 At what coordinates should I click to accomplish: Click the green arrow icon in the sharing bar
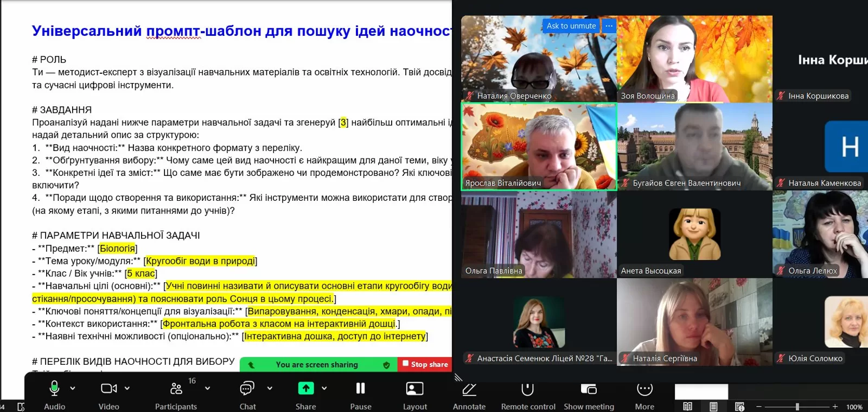pyautogui.click(x=251, y=365)
